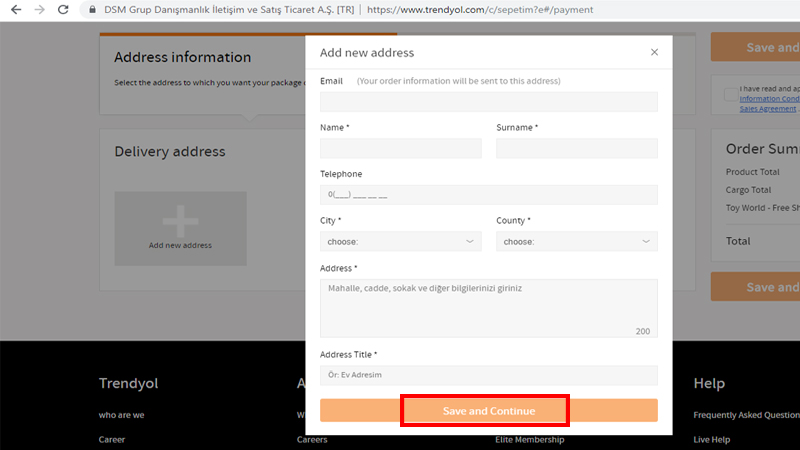
Task: Focus the Surname input field
Action: (577, 148)
